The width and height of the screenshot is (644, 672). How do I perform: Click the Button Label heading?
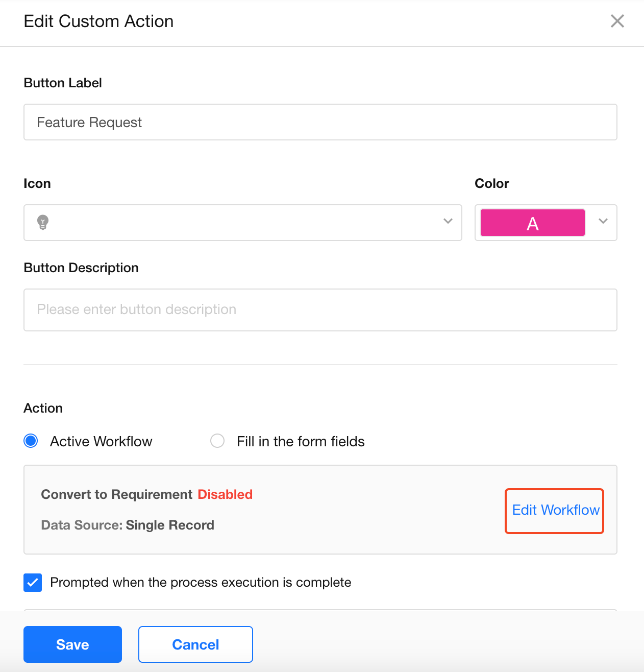coord(63,83)
